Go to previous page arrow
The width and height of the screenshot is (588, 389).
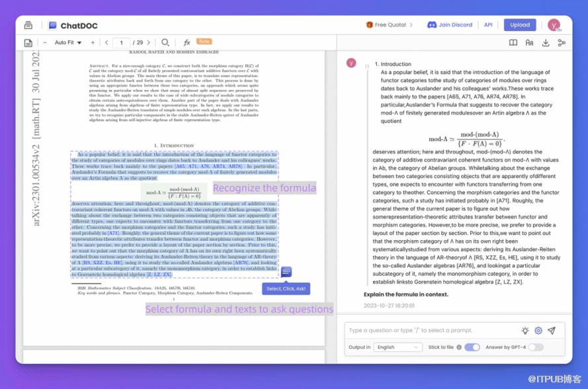tap(106, 43)
